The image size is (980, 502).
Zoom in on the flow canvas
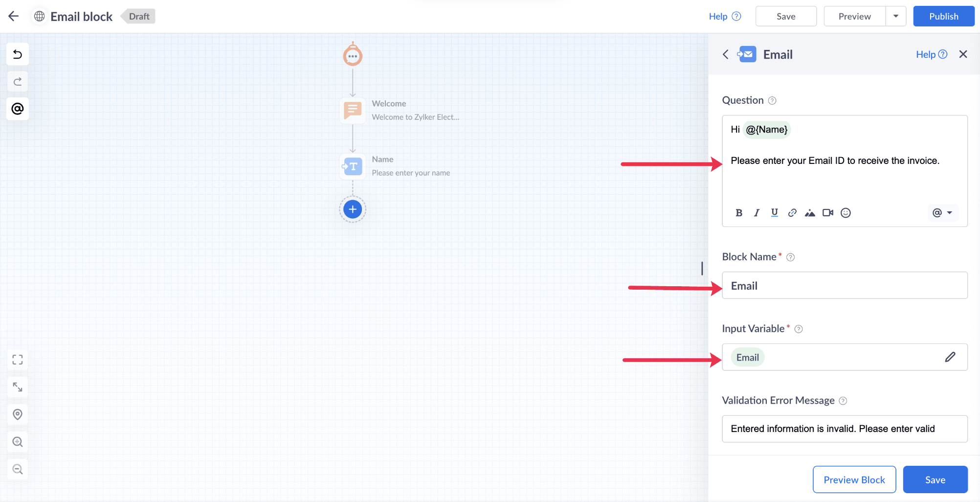(x=18, y=442)
